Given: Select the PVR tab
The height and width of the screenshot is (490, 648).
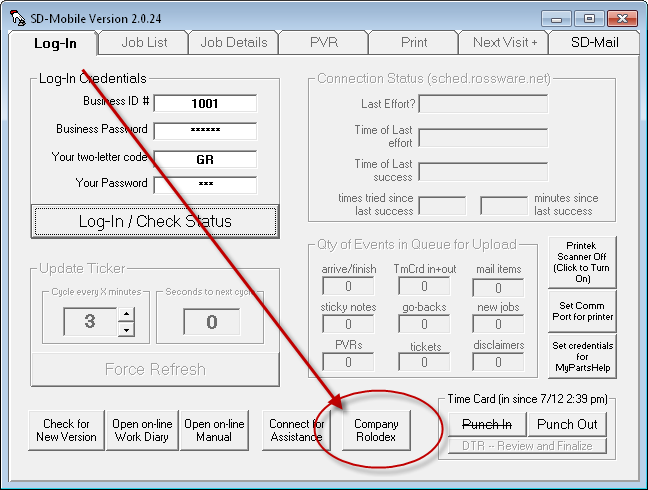Looking at the screenshot, I should click(x=321, y=43).
